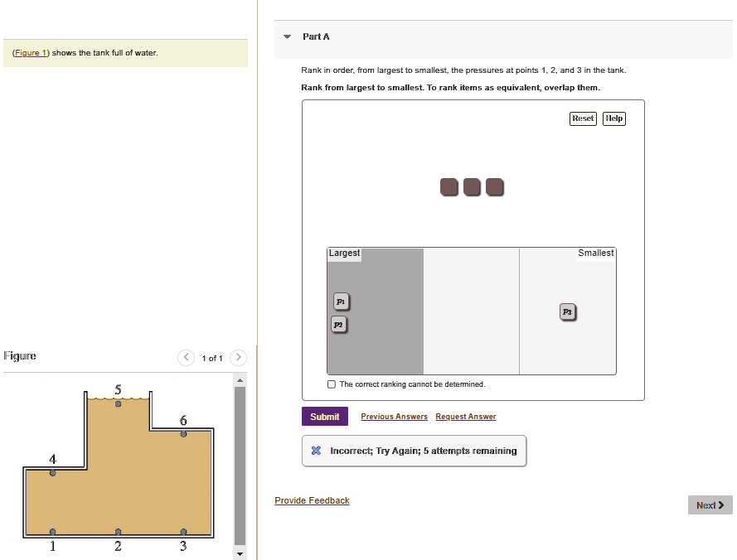Screen dimensions: 737x560
Task: Click the down arrow on the figure scrollbar
Action: [x=240, y=553]
